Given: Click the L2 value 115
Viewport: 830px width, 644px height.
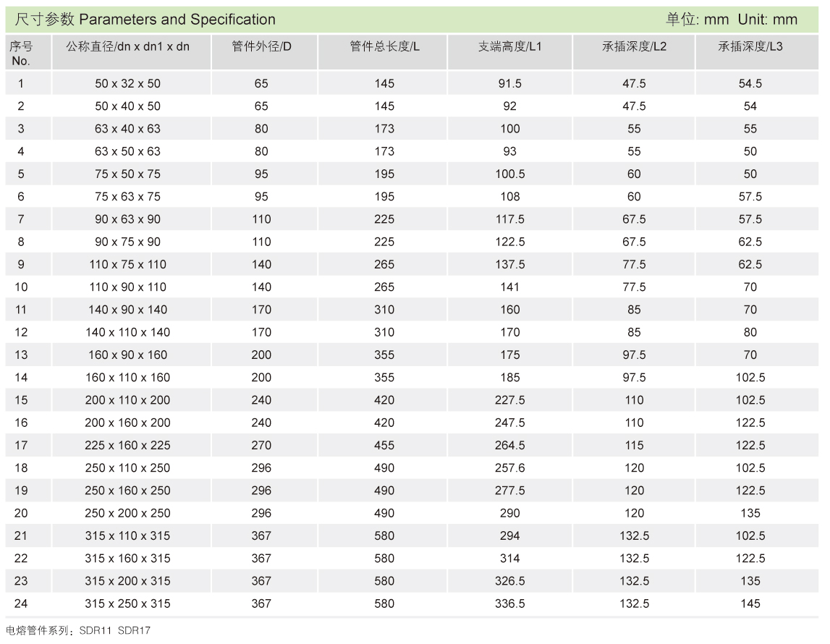Looking at the screenshot, I should tap(634, 445).
